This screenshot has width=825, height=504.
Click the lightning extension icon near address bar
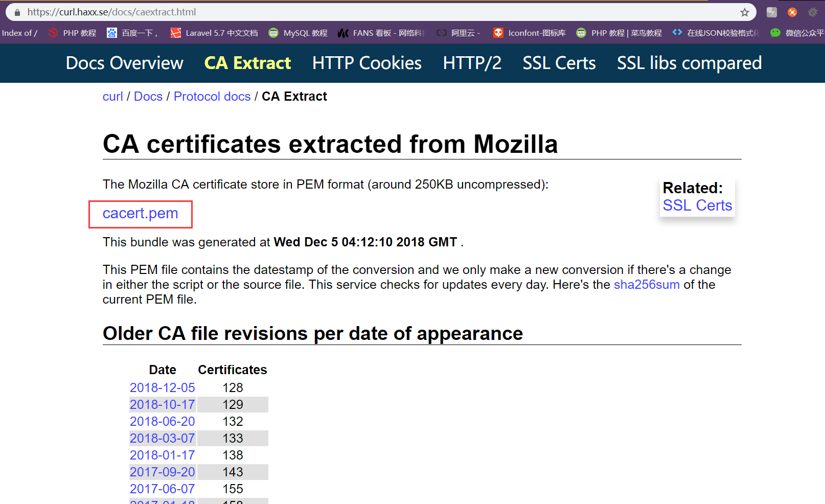click(x=772, y=12)
